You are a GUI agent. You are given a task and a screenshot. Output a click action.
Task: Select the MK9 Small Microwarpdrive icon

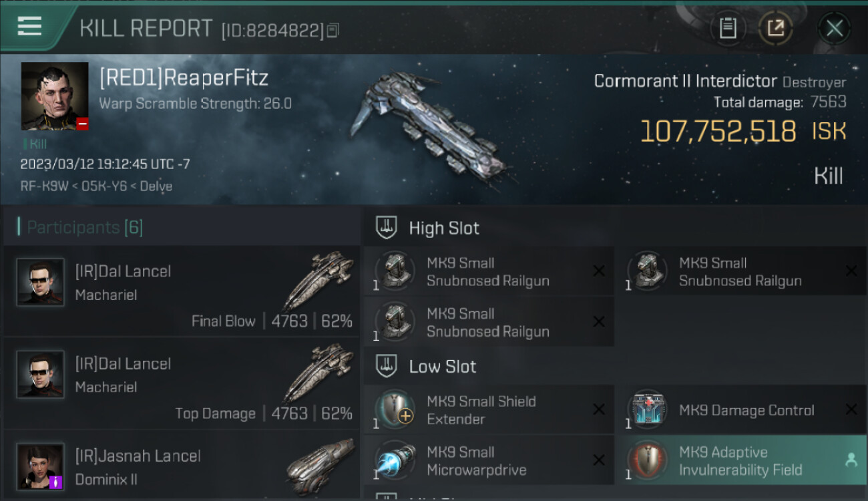(x=395, y=461)
